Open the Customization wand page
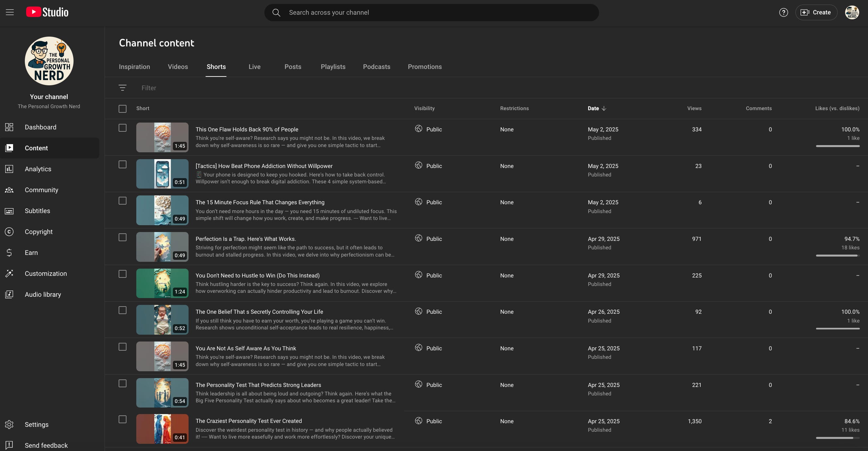The height and width of the screenshot is (451, 868). pyautogui.click(x=45, y=273)
